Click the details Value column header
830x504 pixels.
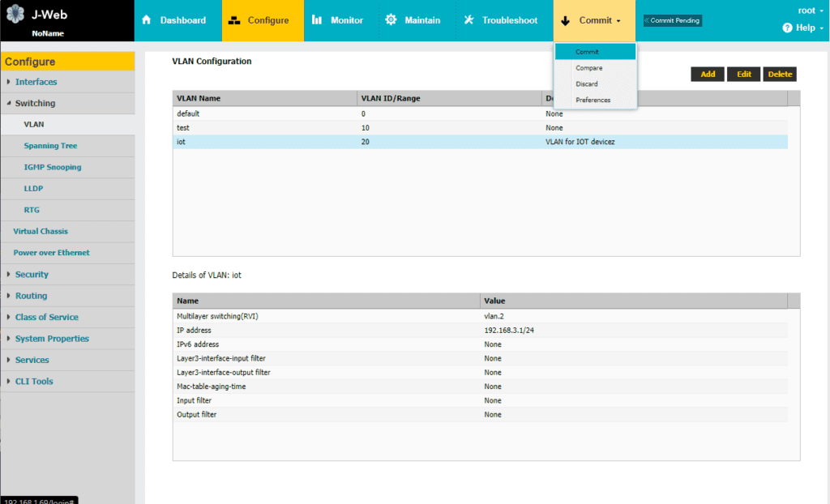[x=634, y=301]
